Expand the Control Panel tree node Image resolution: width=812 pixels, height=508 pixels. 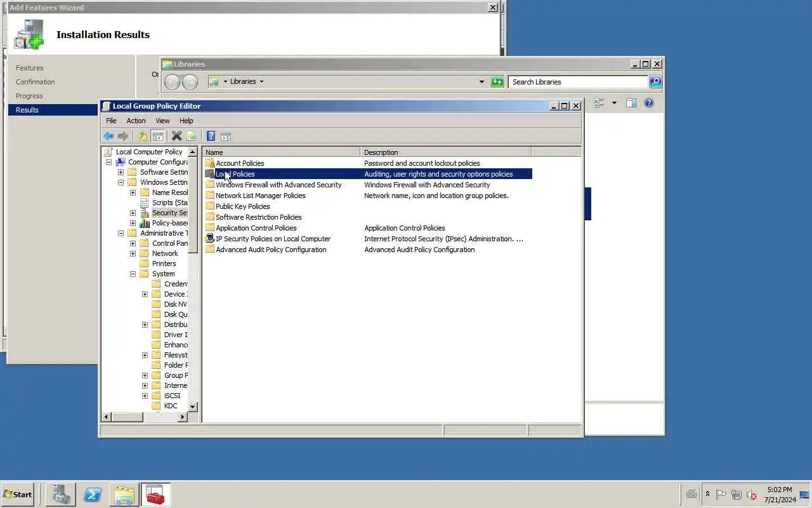pyautogui.click(x=133, y=243)
